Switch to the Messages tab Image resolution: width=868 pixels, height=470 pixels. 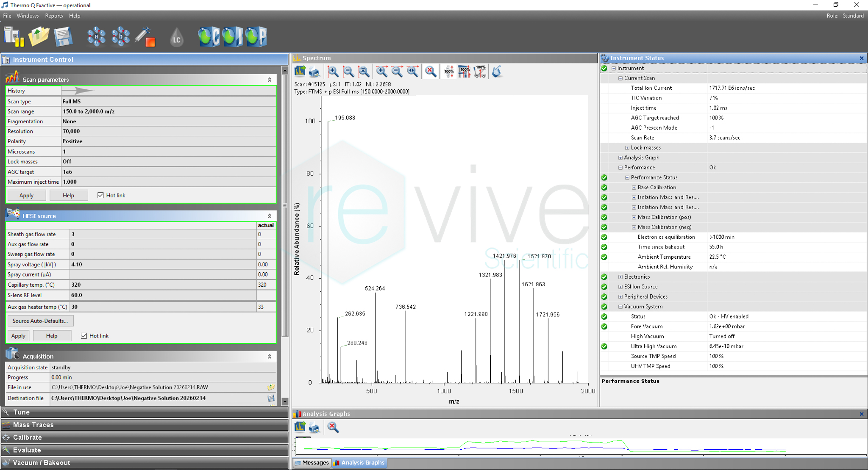point(312,462)
